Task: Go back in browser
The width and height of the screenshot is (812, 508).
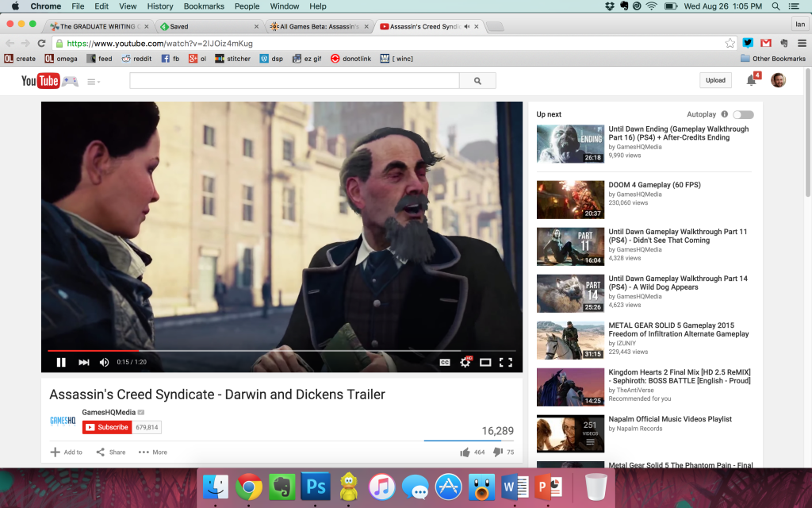Action: (10, 43)
